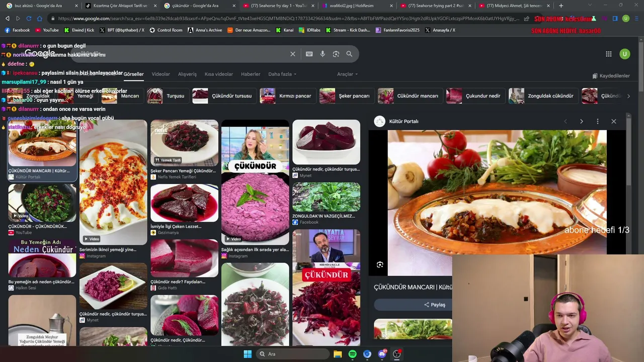Screen dimensions: 644x362
Task: Open the Anna's Archive bookmark
Action: coord(205,30)
